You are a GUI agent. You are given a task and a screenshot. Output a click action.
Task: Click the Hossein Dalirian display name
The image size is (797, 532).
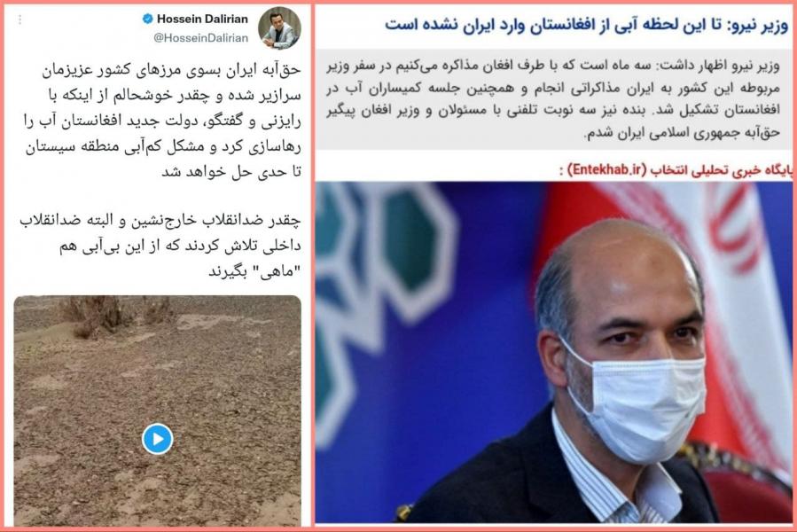(202, 19)
